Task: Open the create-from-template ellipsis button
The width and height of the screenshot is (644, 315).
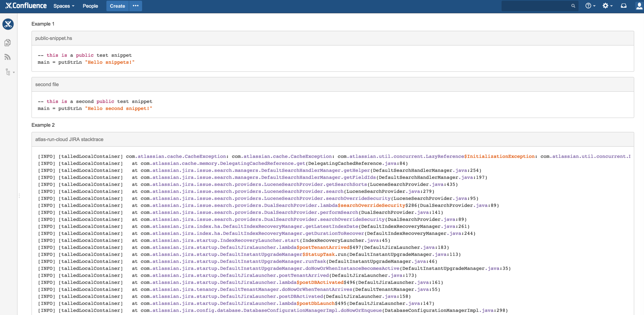Action: tap(136, 6)
